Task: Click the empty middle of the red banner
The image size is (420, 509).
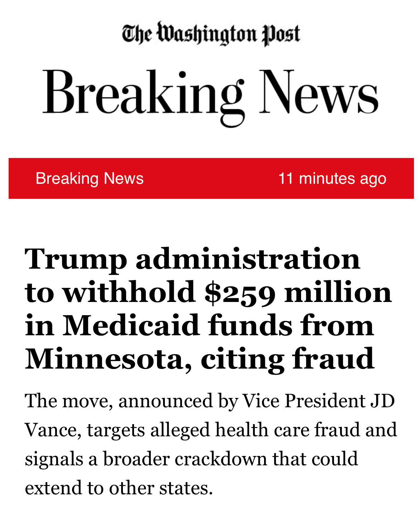Action: click(211, 178)
